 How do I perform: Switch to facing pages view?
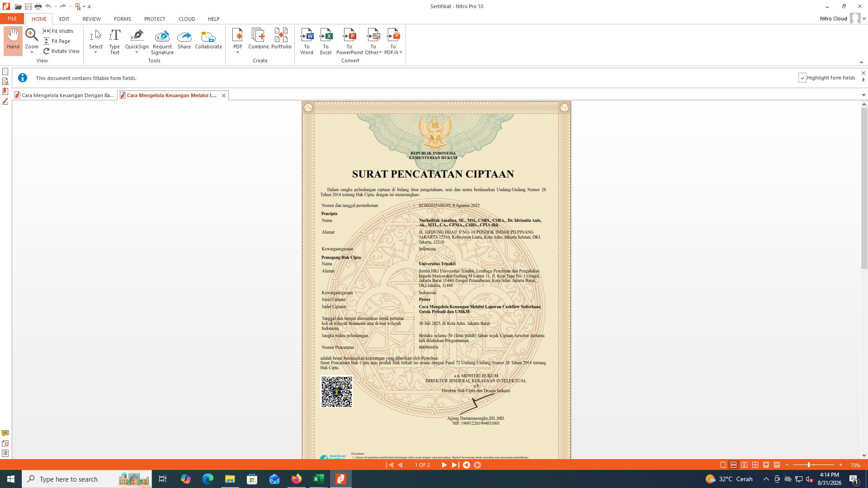click(x=745, y=465)
